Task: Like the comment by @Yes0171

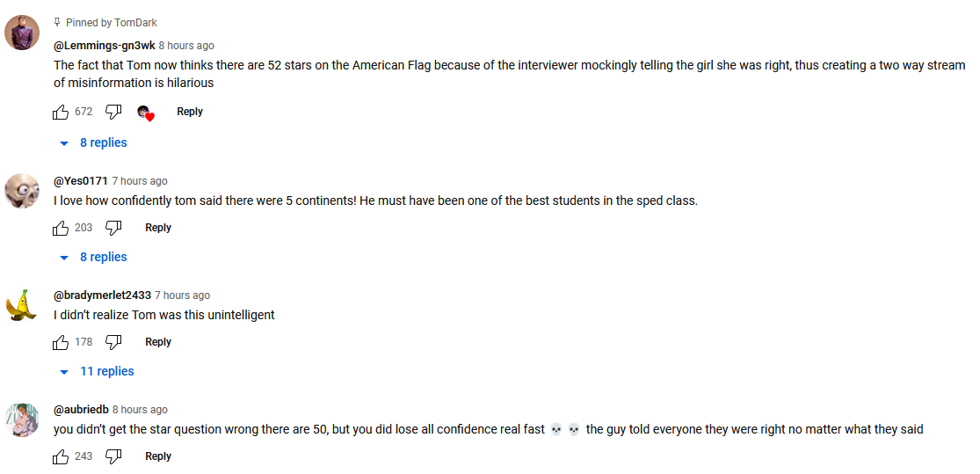Action: tap(61, 228)
